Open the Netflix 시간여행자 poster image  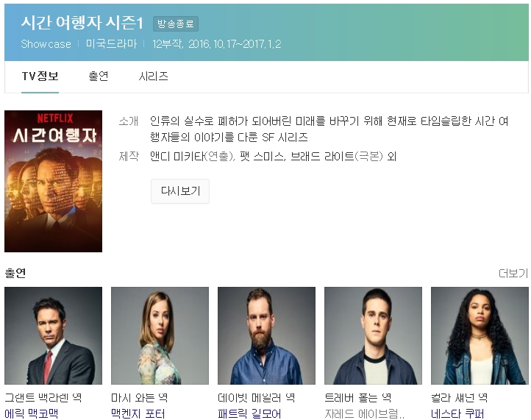tap(53, 181)
